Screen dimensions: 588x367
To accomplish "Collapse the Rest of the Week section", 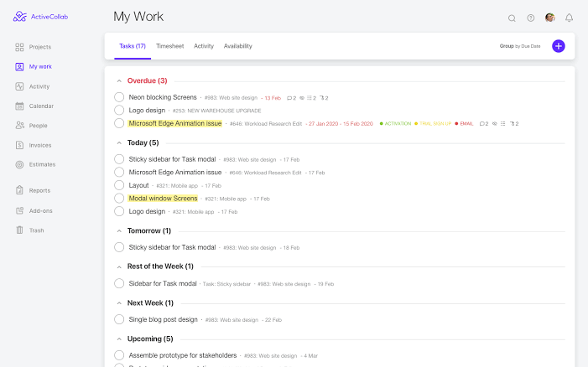I will pyautogui.click(x=119, y=267).
